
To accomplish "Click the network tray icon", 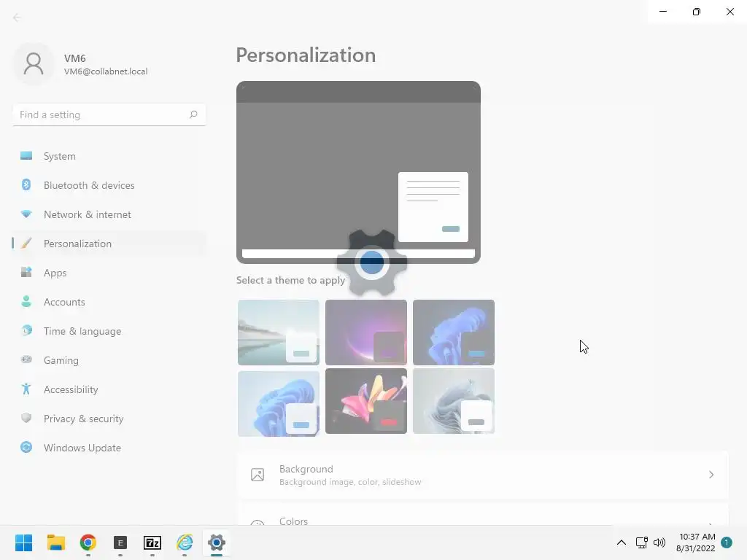I will tap(642, 542).
